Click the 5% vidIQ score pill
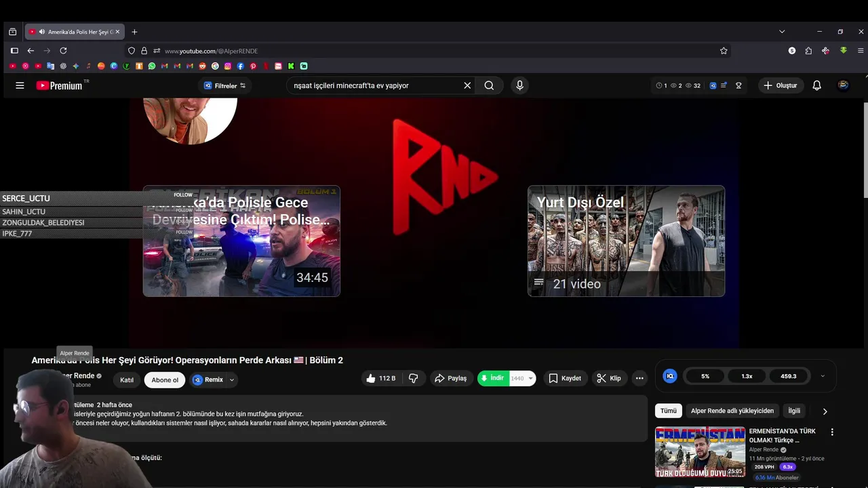The height and width of the screenshot is (488, 868). pyautogui.click(x=705, y=376)
